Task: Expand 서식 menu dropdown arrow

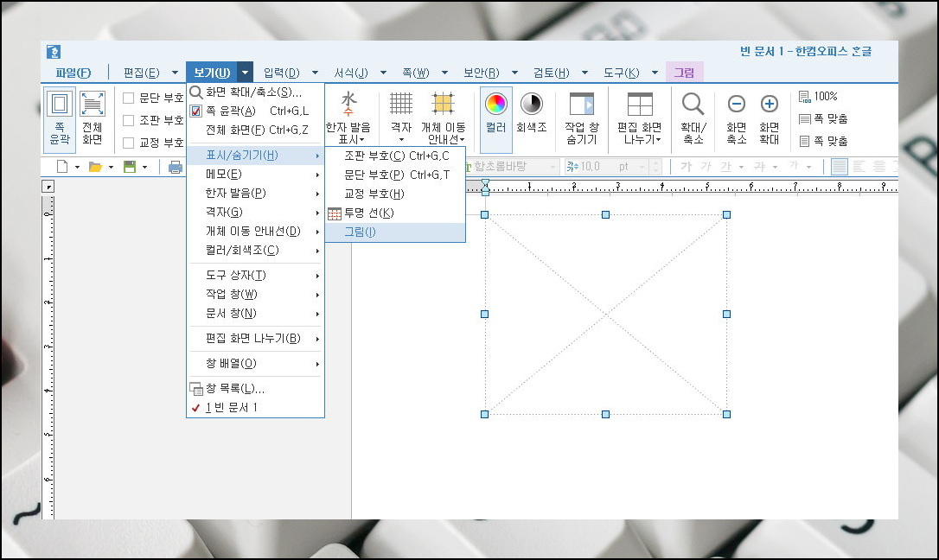Action: pos(383,73)
